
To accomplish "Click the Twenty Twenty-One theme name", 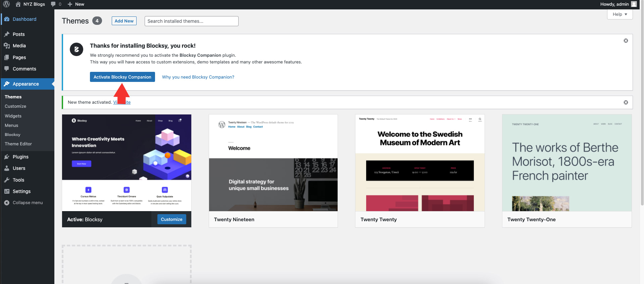I will pos(532,220).
